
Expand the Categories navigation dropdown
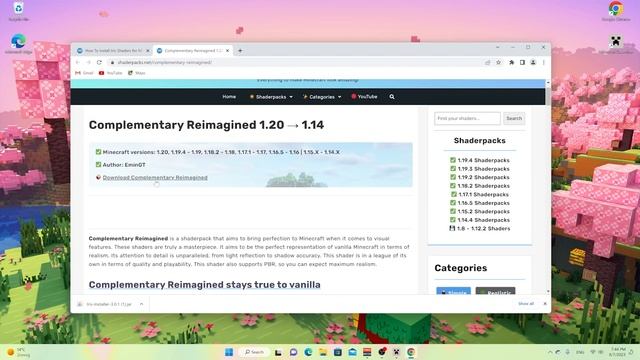coord(322,97)
